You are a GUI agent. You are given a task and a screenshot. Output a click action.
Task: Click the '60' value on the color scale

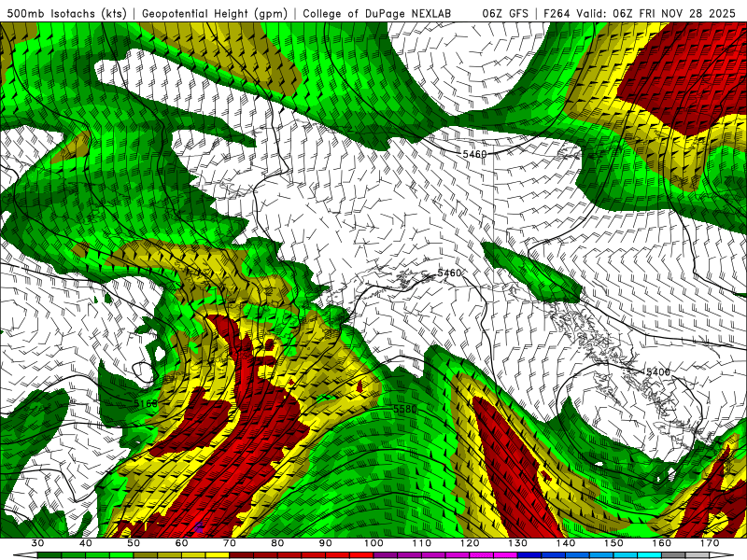[181, 543]
